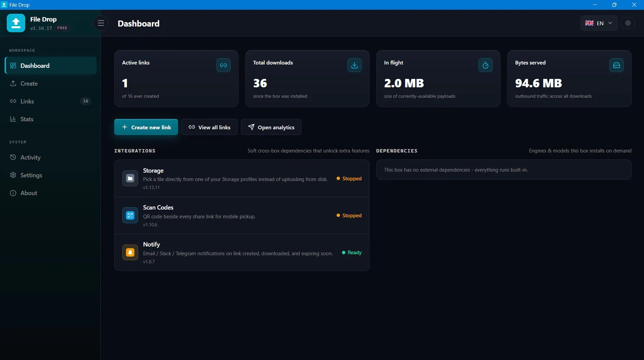Go to Create in the sidebar
This screenshot has width=644, height=360.
coord(51,83)
